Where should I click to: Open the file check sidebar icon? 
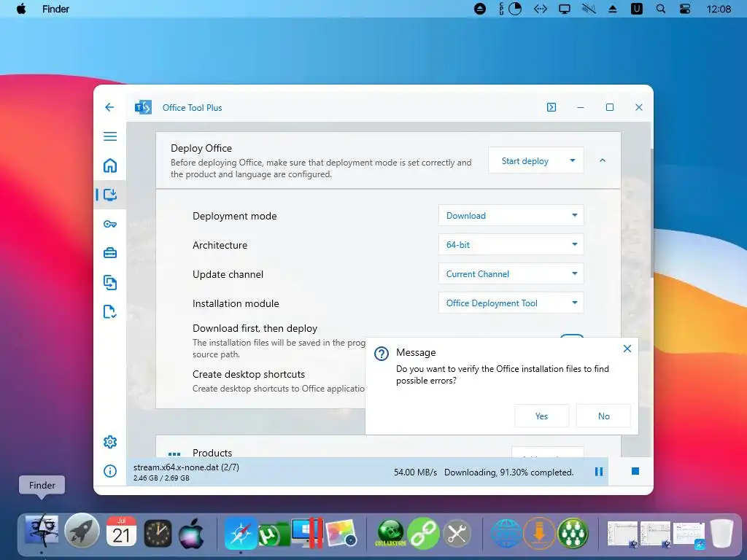(110, 311)
